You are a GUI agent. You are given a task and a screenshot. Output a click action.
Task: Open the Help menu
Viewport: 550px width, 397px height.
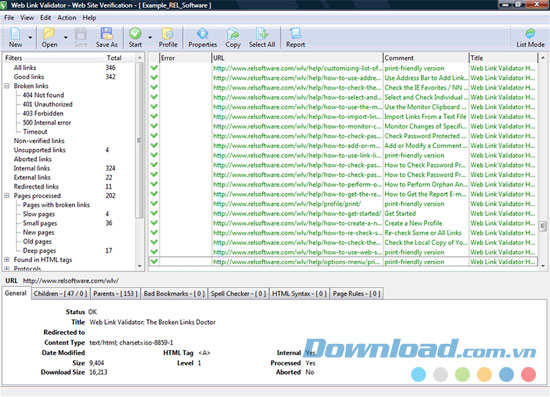[89, 18]
